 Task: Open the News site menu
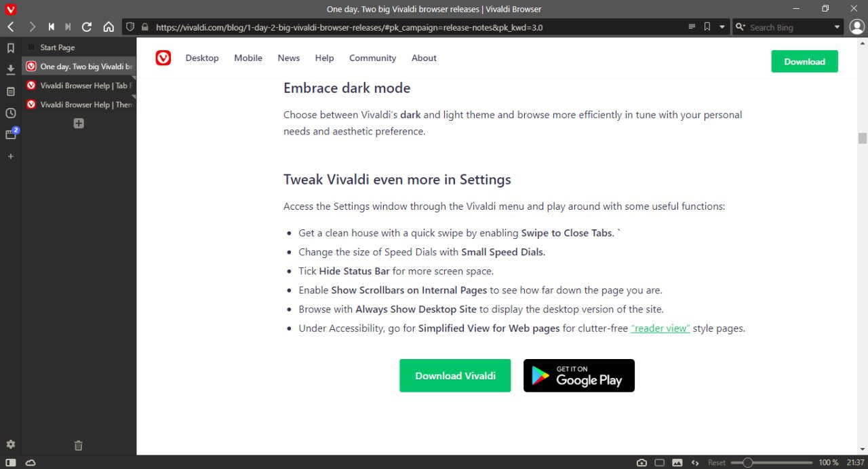(x=289, y=58)
